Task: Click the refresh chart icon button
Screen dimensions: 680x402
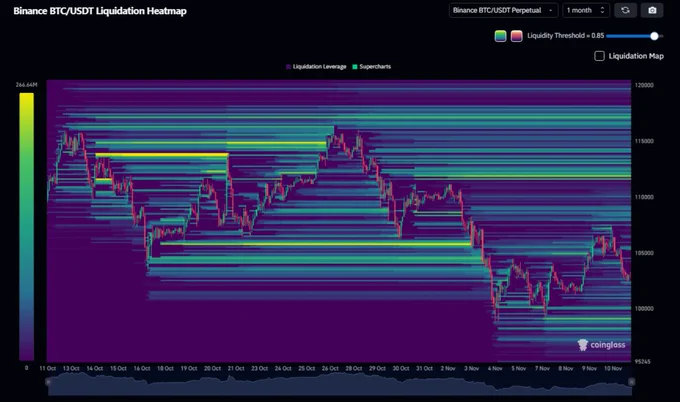Action: pos(625,10)
